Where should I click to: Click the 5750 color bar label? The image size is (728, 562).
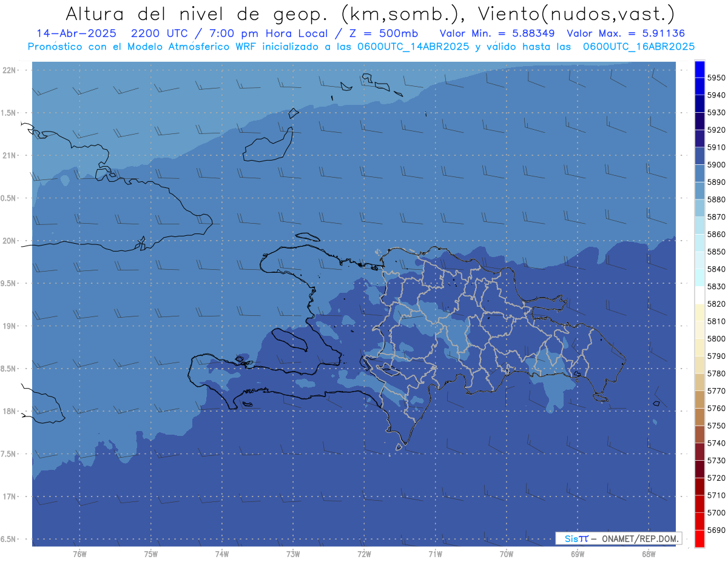[x=716, y=426]
